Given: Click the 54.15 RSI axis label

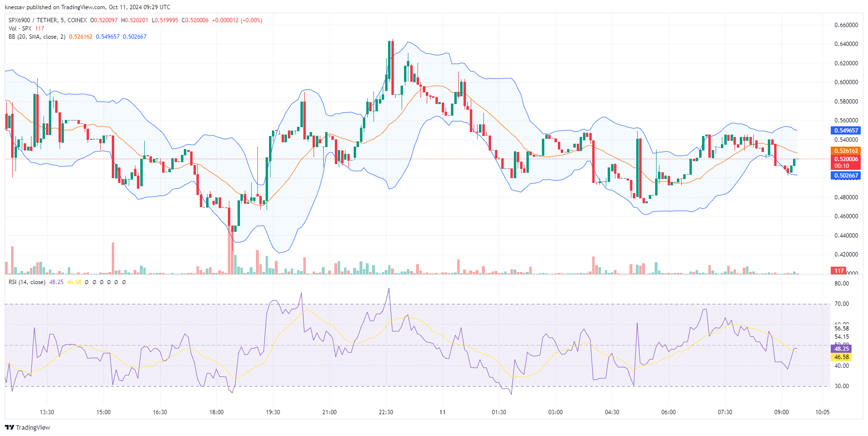Looking at the screenshot, I should 841,337.
